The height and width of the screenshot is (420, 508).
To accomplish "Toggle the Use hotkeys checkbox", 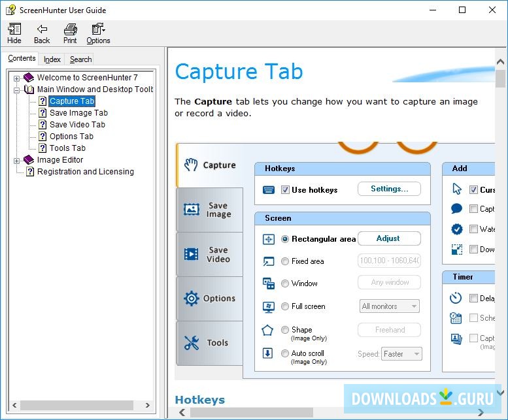I will coord(285,190).
